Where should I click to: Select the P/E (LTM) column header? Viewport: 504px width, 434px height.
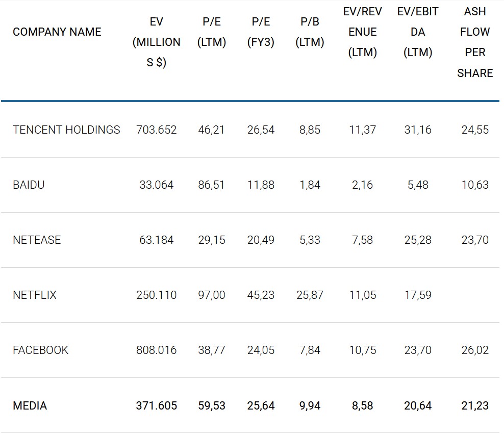tap(212, 32)
